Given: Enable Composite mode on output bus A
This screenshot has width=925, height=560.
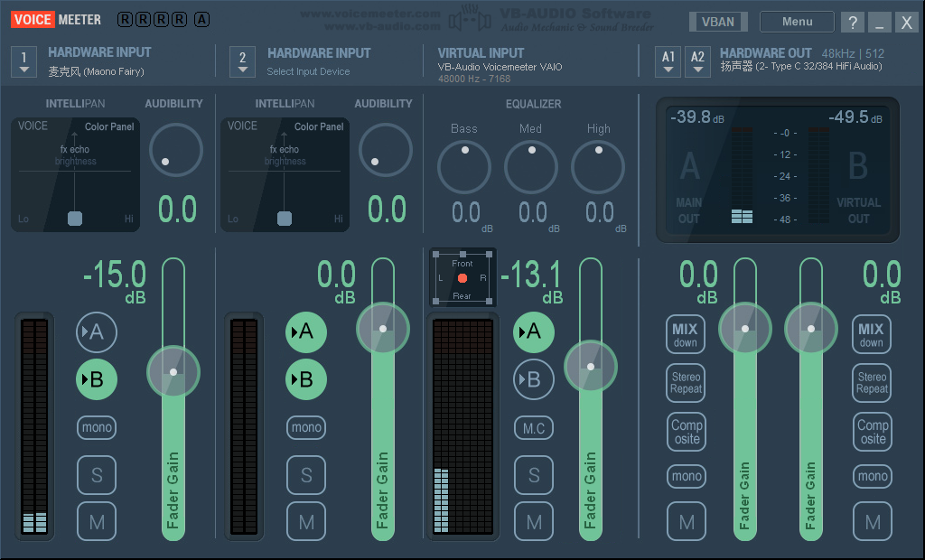Looking at the screenshot, I should [x=687, y=432].
